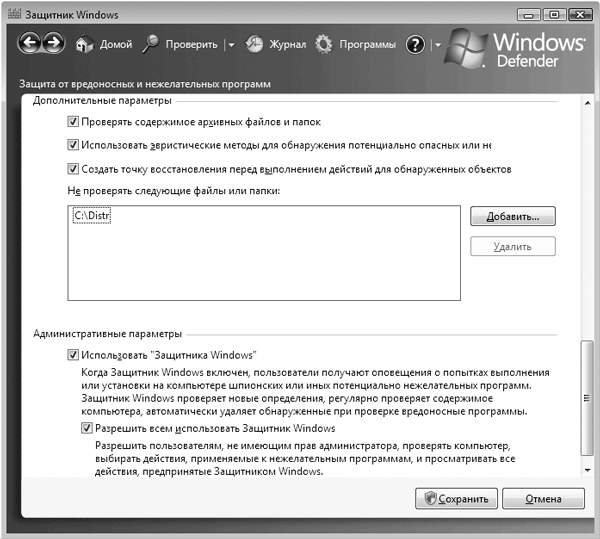600x539 pixels.
Task: Toggle Создать точку восстановления checkbox
Action: tap(73, 169)
